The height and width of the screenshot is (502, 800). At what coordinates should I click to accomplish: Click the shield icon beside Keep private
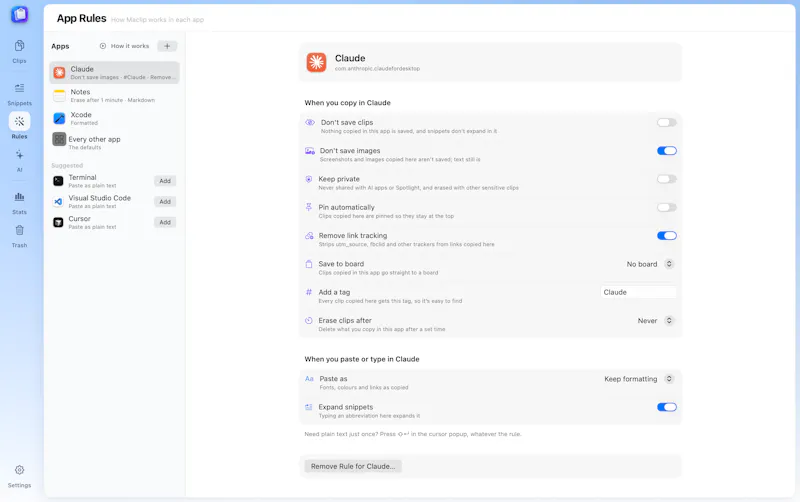coord(309,179)
